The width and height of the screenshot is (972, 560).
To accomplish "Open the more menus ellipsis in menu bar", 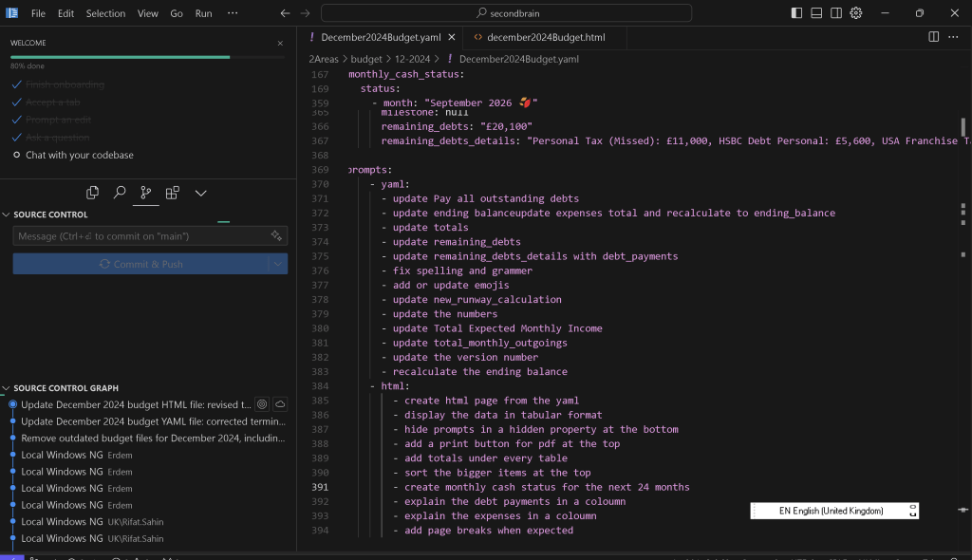I will click(x=233, y=13).
